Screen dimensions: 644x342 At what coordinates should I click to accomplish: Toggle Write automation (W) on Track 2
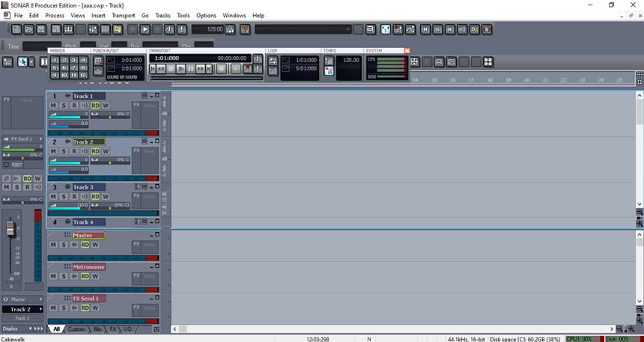(x=106, y=151)
